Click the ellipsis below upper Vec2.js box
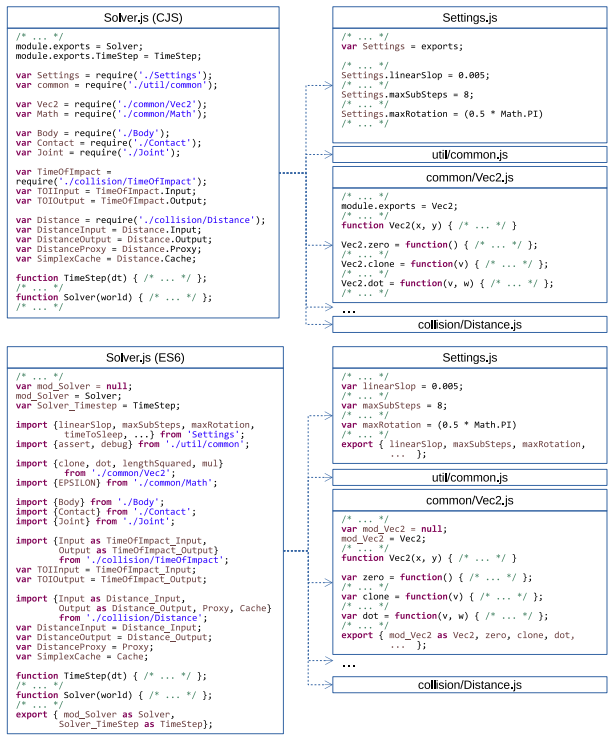The height and width of the screenshot is (741, 614). 349,311
